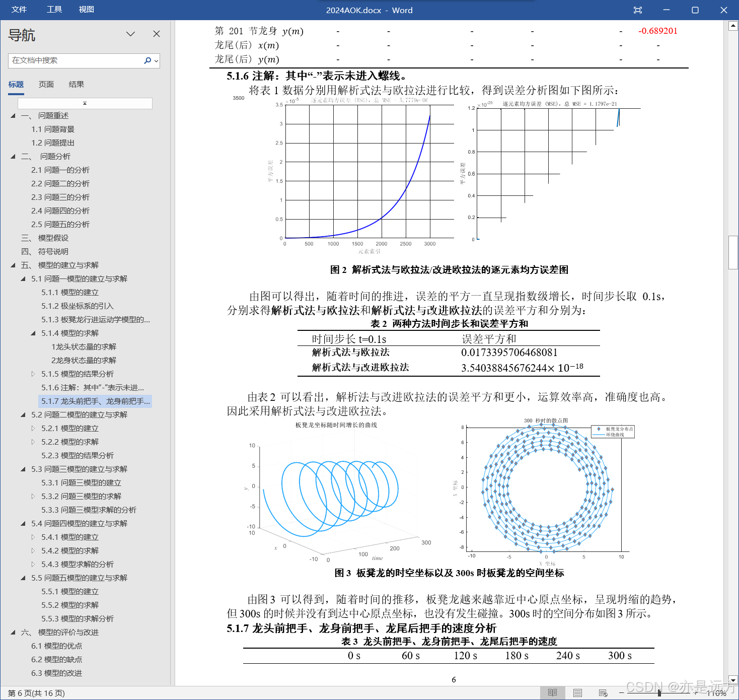
Task: Expand the 5.3.2 问题三模型的求解 heading
Action: point(33,497)
